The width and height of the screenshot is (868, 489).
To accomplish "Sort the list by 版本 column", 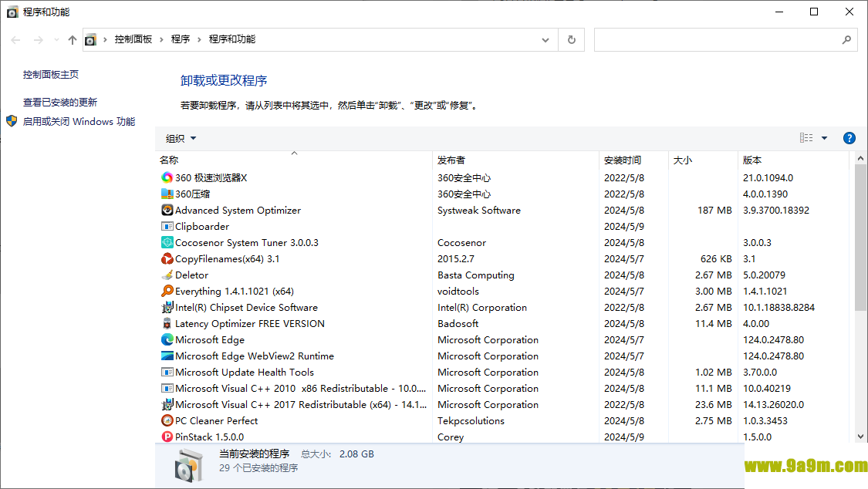I will pyautogui.click(x=792, y=160).
